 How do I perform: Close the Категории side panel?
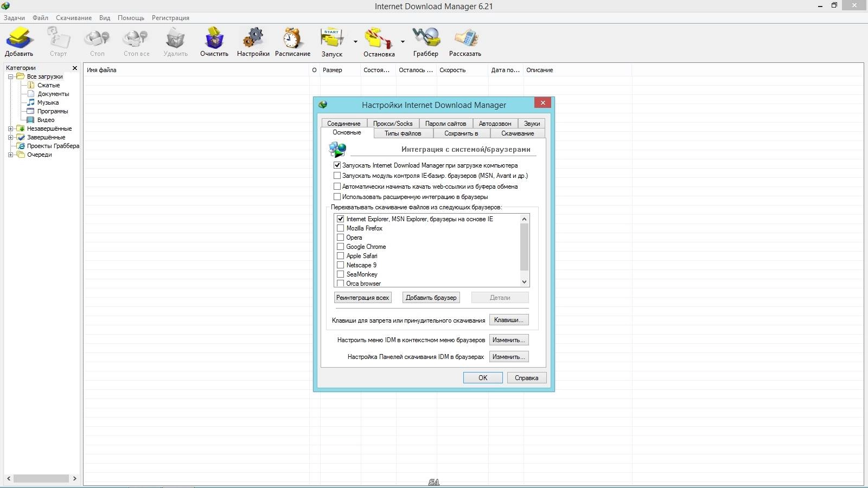75,68
